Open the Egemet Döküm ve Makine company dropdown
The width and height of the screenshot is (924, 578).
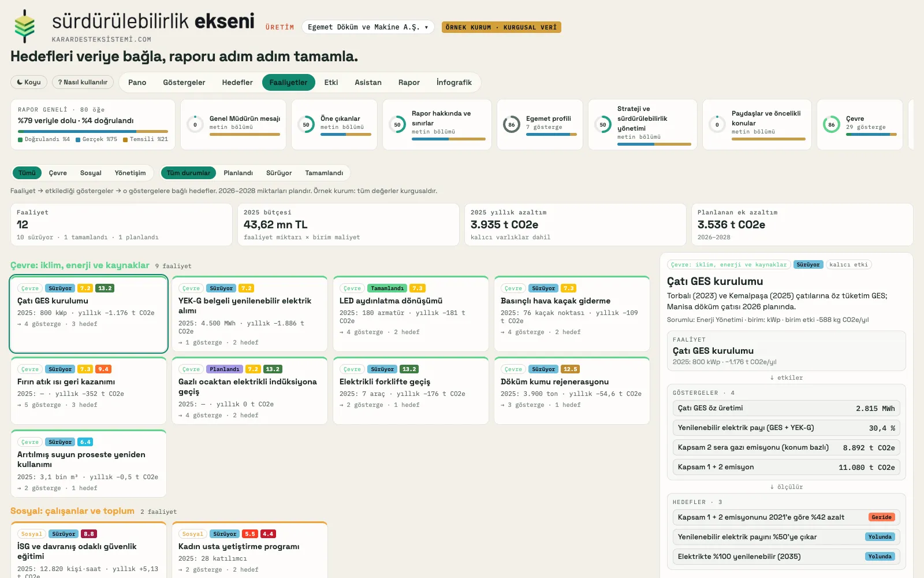368,27
